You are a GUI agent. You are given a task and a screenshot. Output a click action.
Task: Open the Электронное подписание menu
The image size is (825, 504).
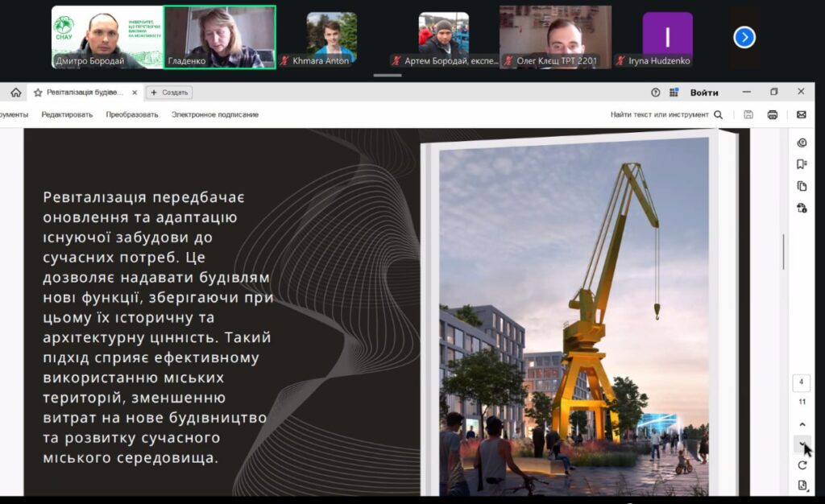coord(214,115)
